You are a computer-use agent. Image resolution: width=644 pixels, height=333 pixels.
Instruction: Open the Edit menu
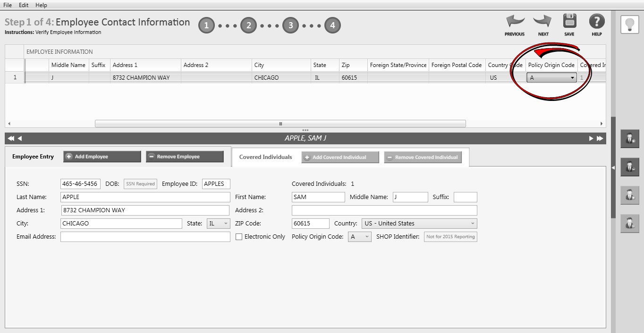tap(24, 5)
